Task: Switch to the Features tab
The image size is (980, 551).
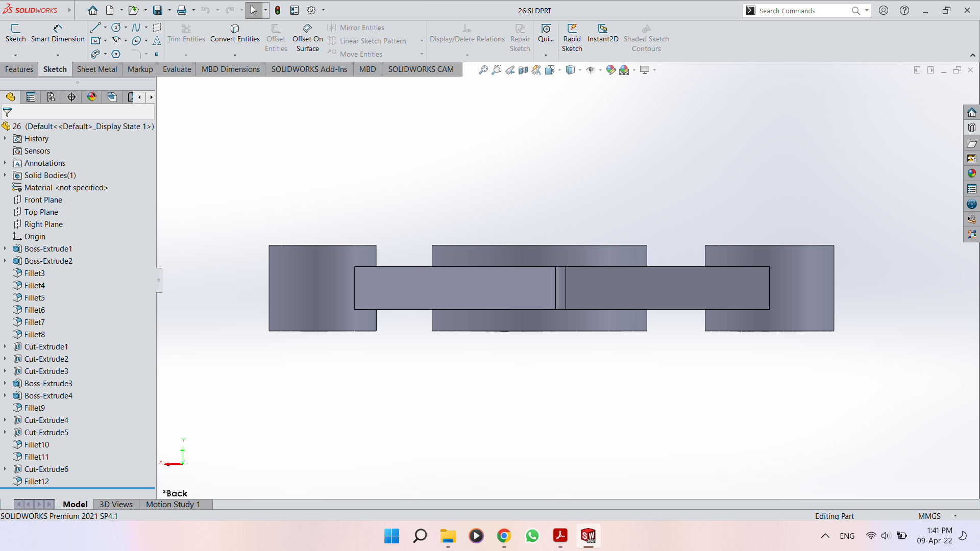Action: 19,69
